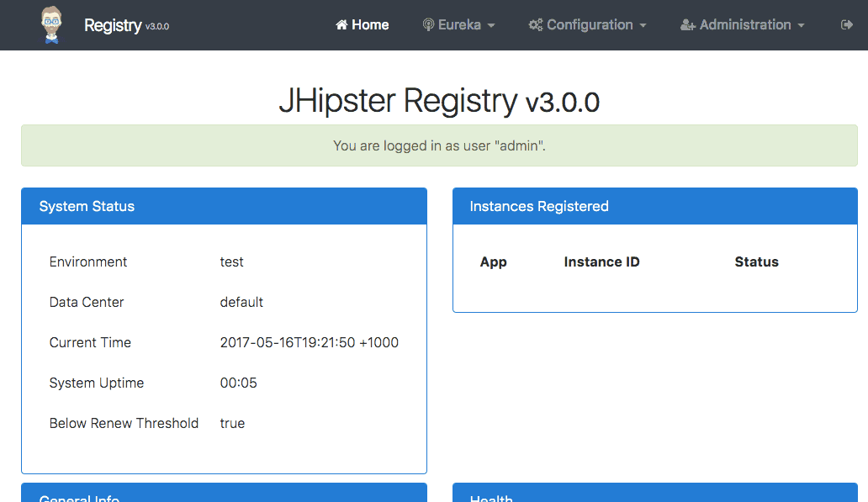The height and width of the screenshot is (502, 868).
Task: Click the Status column header
Action: tap(757, 262)
